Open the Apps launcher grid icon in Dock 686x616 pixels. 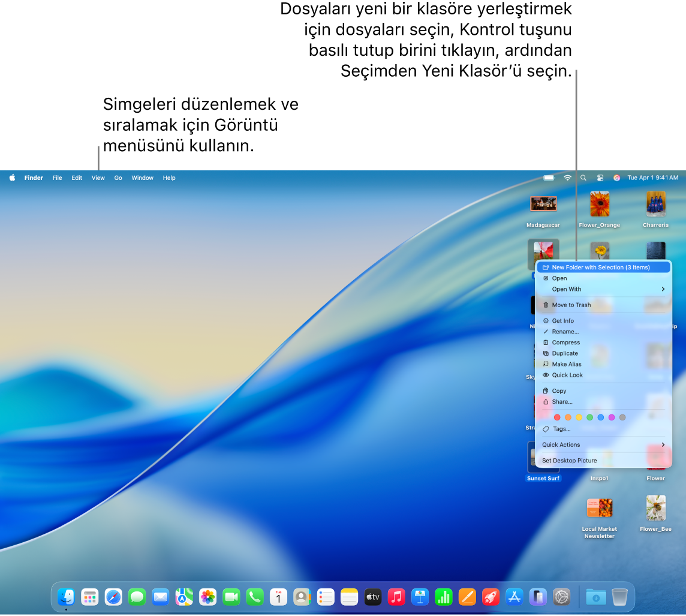[x=90, y=597]
